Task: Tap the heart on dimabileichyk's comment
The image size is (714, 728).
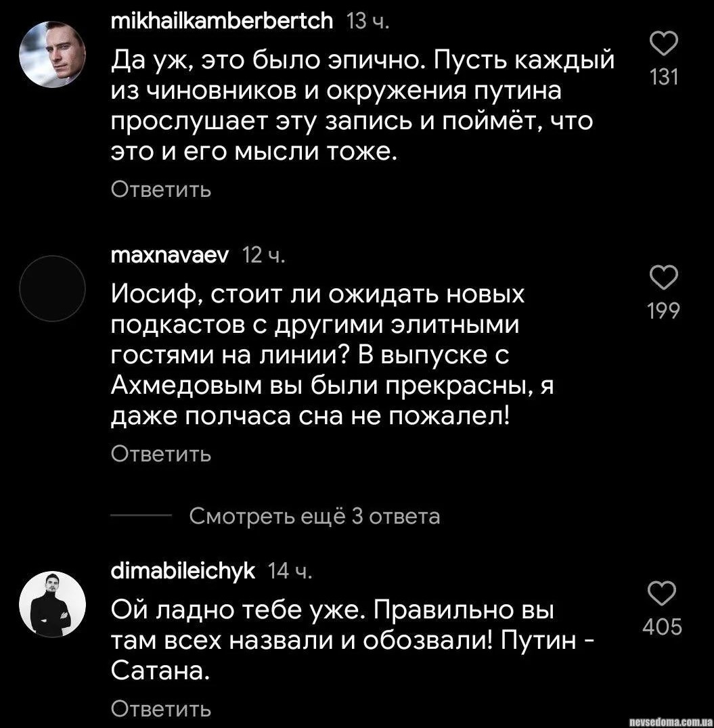Action: coord(663,593)
